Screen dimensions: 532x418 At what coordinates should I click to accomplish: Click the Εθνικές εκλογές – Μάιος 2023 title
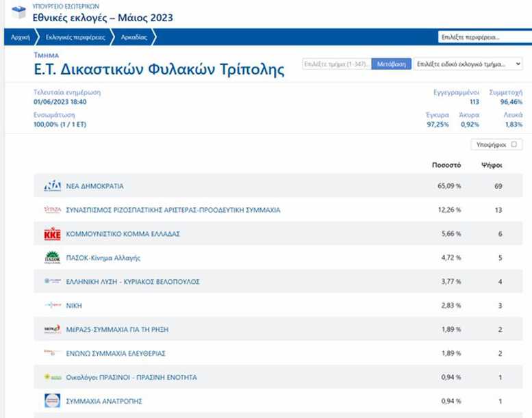pos(103,18)
